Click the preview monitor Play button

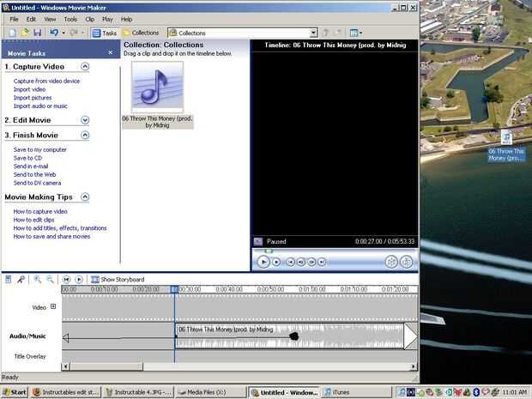263,262
